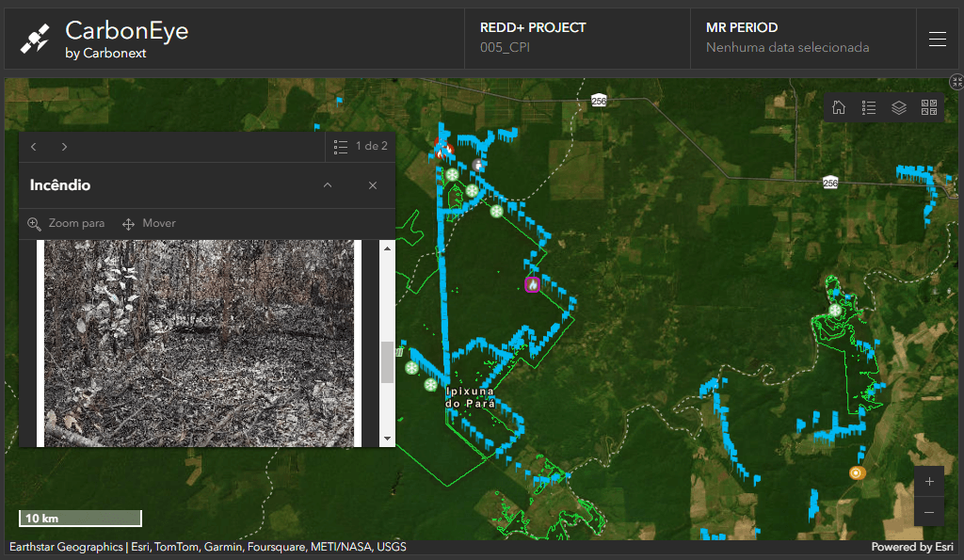This screenshot has width=964, height=560.
Task: Click the popup scrollbar thumb
Action: 387,362
